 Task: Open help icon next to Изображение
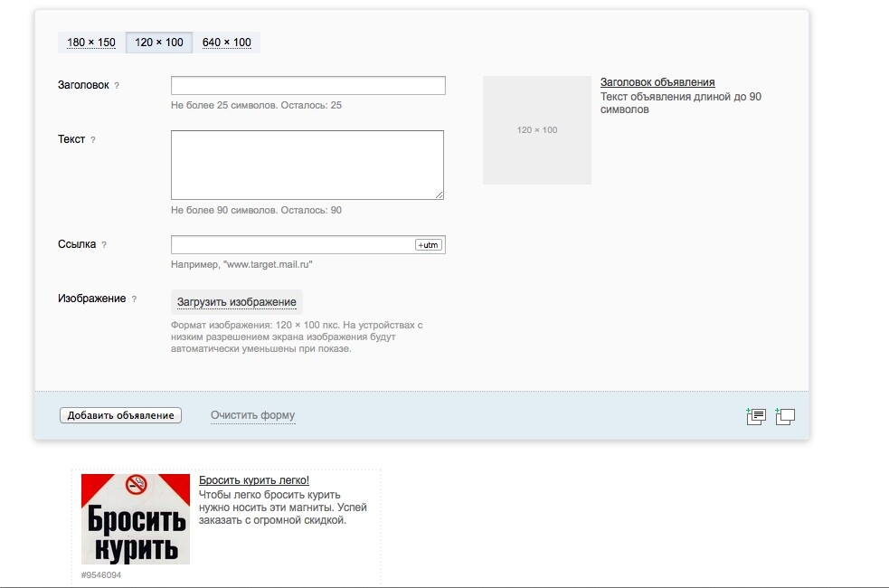pos(134,299)
